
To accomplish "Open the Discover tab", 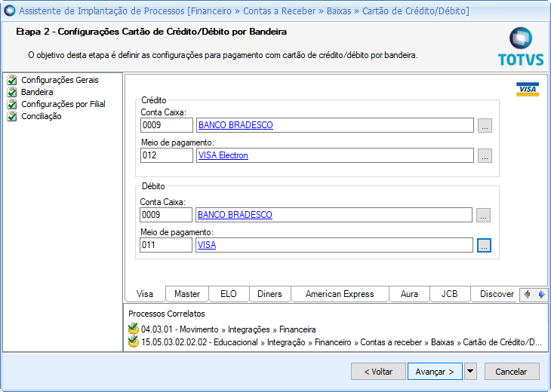I will pyautogui.click(x=497, y=294).
